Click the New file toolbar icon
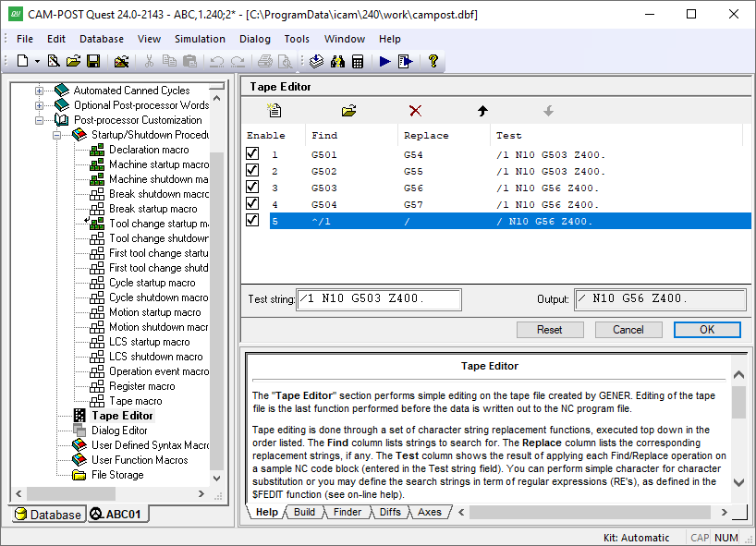Screen dimensions: 756x546 (x=22, y=61)
